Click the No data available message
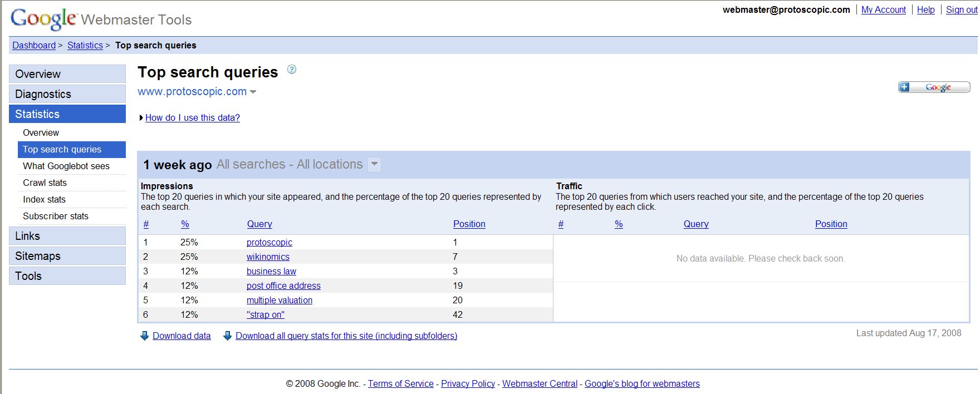Image resolution: width=980 pixels, height=394 pixels. (761, 258)
